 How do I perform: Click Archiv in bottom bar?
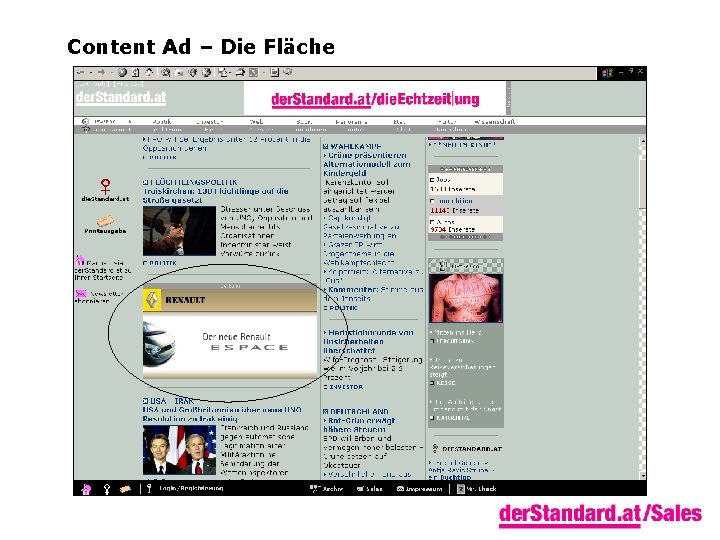pos(327,489)
